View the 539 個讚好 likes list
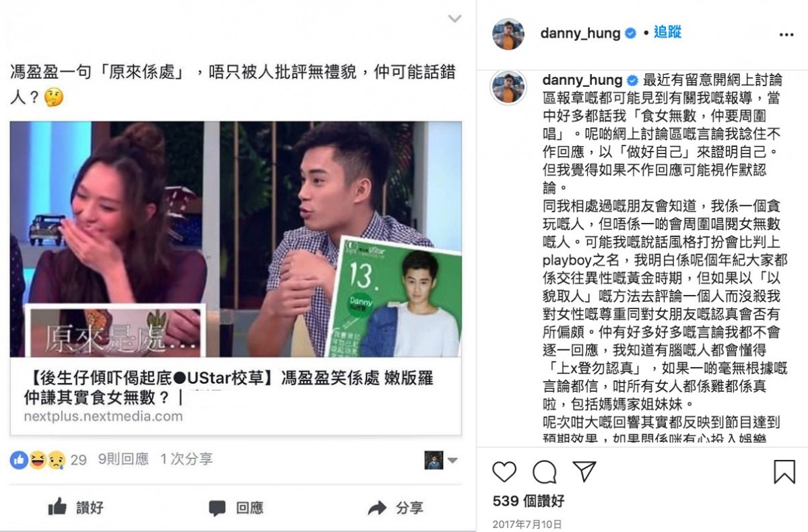This screenshot has height=532, width=808. 529,501
